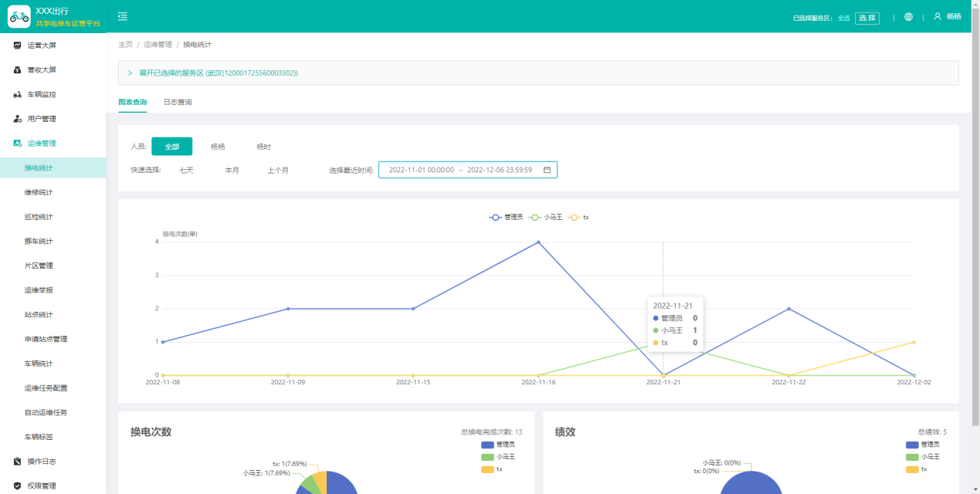Filter personnel by 杨时
The width and height of the screenshot is (980, 494).
click(264, 147)
